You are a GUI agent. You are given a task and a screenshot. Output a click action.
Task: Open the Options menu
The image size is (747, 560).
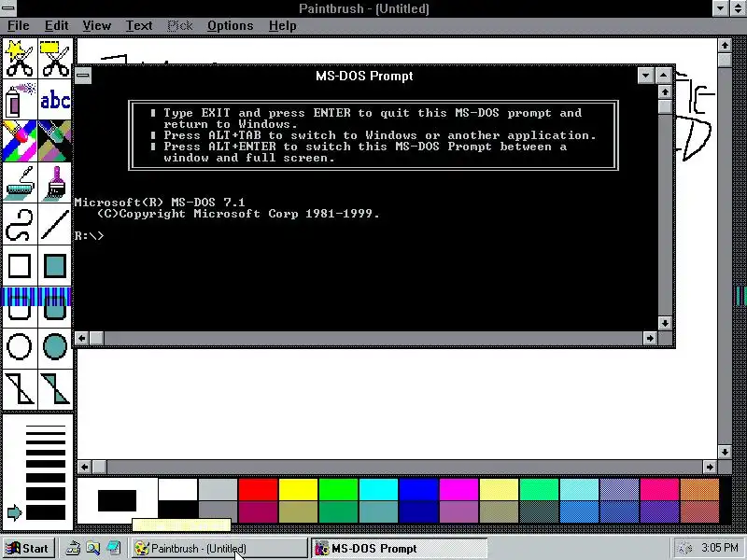pos(230,26)
